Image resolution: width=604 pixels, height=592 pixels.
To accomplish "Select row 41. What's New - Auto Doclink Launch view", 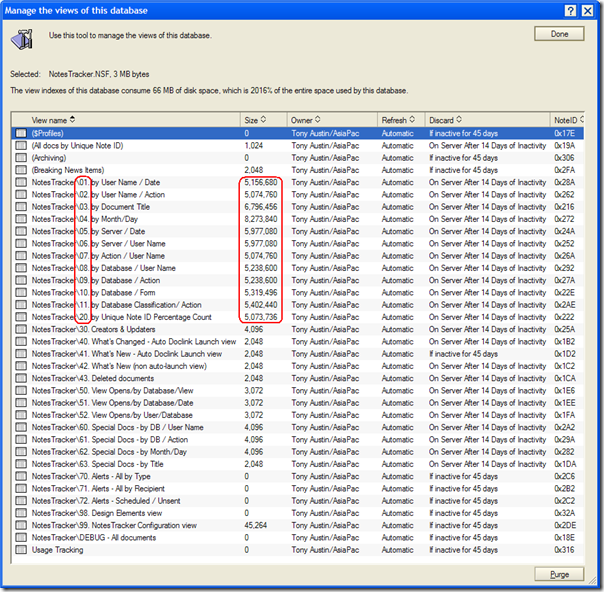I will click(x=297, y=354).
